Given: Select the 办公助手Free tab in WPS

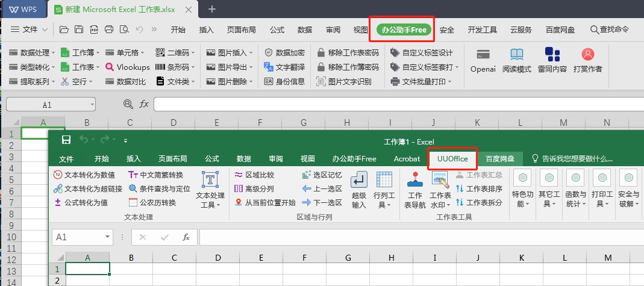Looking at the screenshot, I should (x=404, y=30).
